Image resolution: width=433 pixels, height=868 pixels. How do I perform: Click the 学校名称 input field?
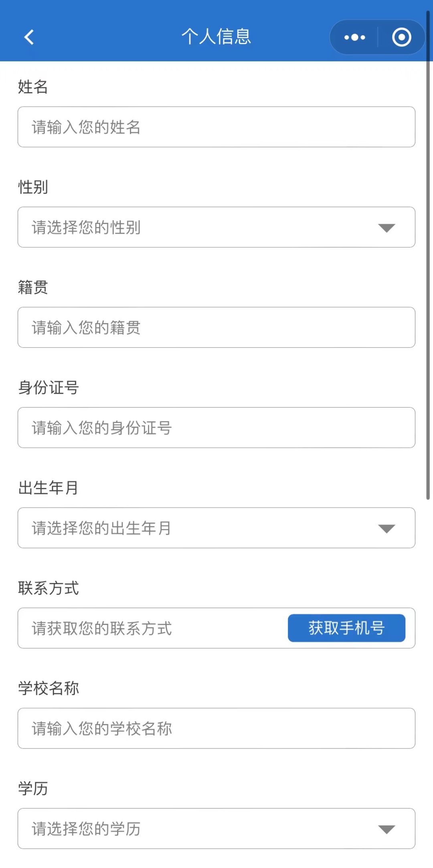(216, 728)
